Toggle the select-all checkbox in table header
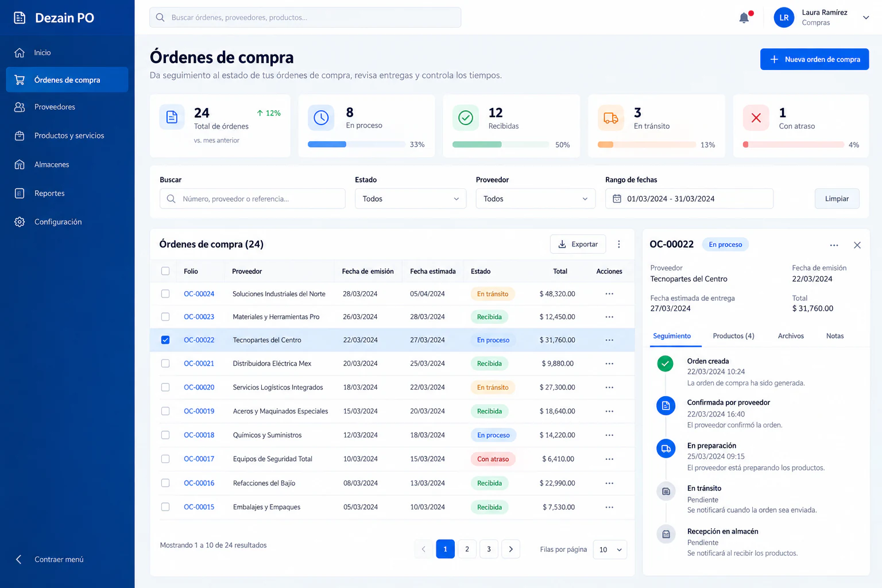Image resolution: width=882 pixels, height=588 pixels. 165,271
